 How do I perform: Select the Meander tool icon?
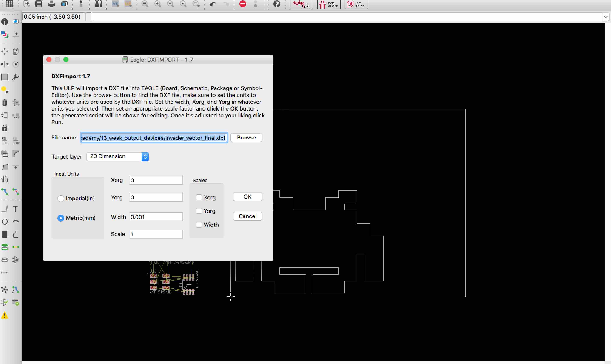5,179
